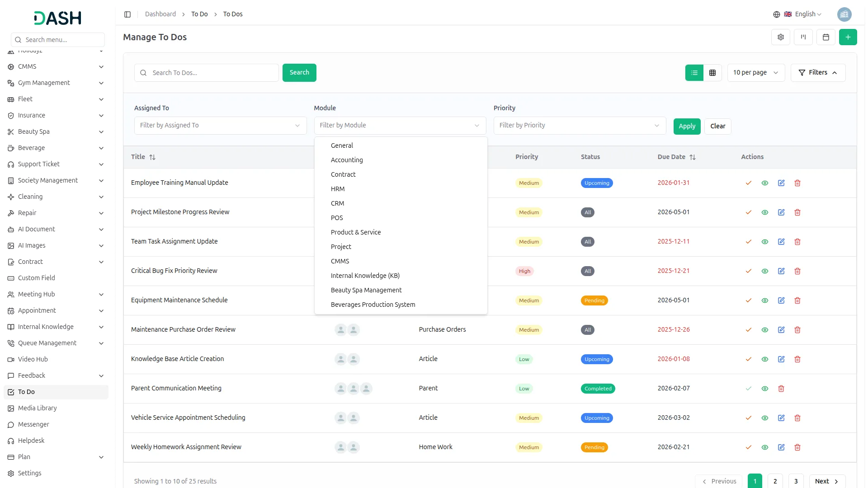
Task: Choose Internal Knowledge (KB) module option
Action: click(x=365, y=276)
